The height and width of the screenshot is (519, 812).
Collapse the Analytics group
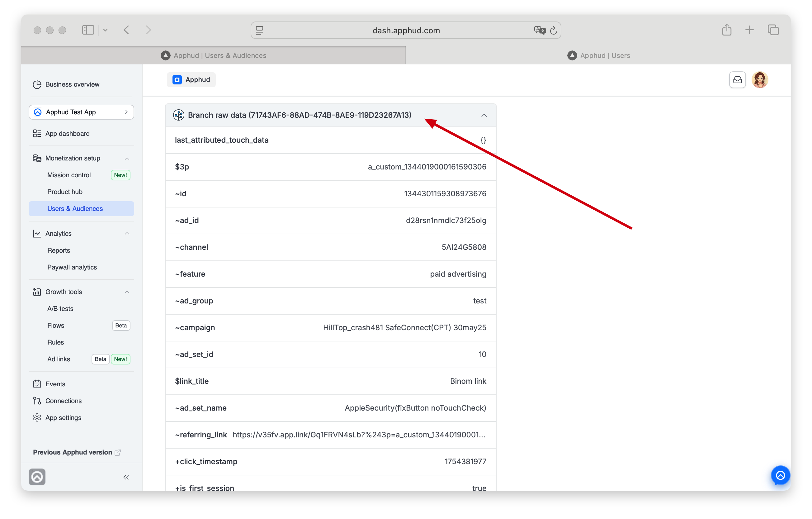pos(127,234)
